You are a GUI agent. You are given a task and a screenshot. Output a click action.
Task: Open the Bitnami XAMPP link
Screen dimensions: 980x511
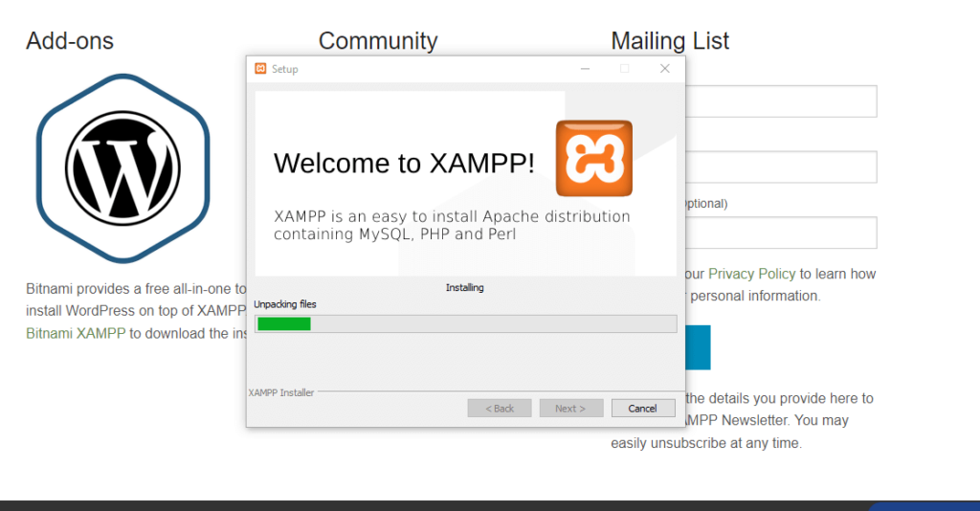tap(76, 334)
